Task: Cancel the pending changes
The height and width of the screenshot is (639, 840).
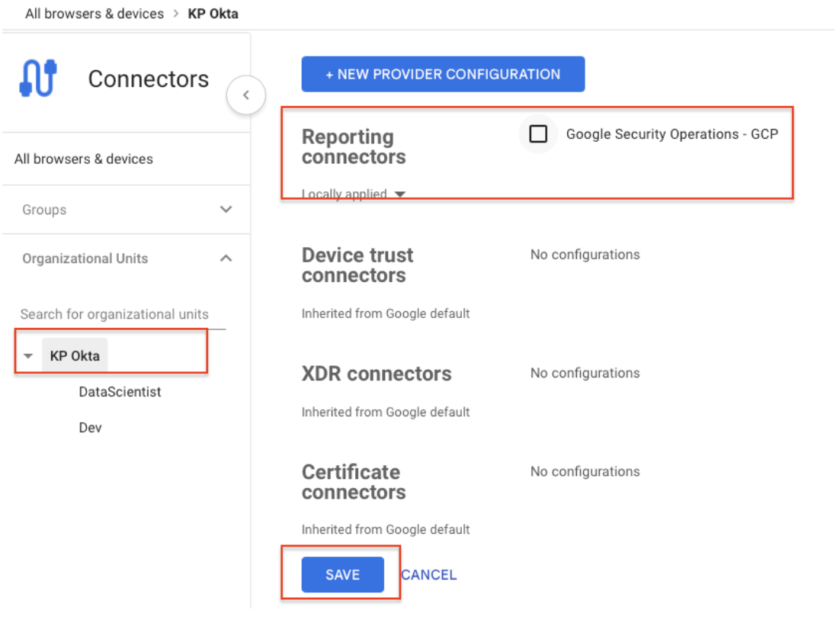Action: tap(428, 574)
